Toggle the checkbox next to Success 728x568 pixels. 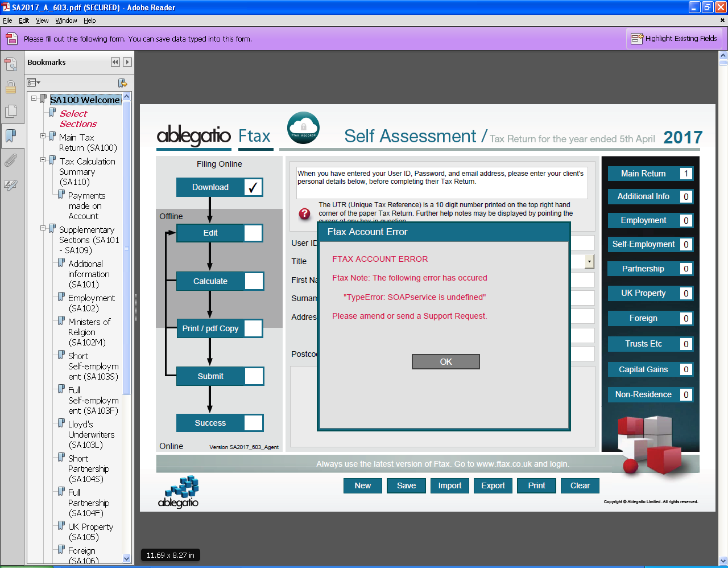tap(254, 423)
